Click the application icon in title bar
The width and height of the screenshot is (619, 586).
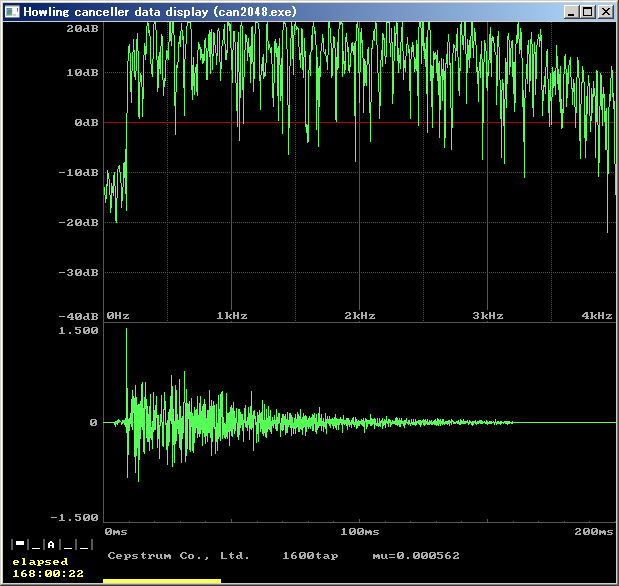pos(12,11)
